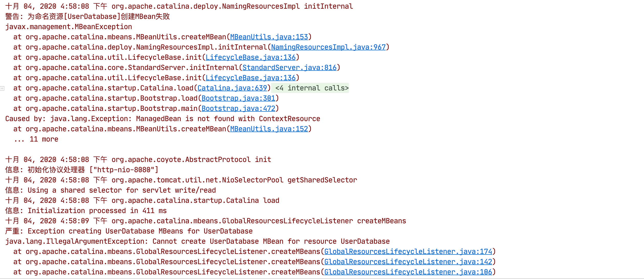
Task: Click the '... 11 more' text
Action: click(36, 139)
